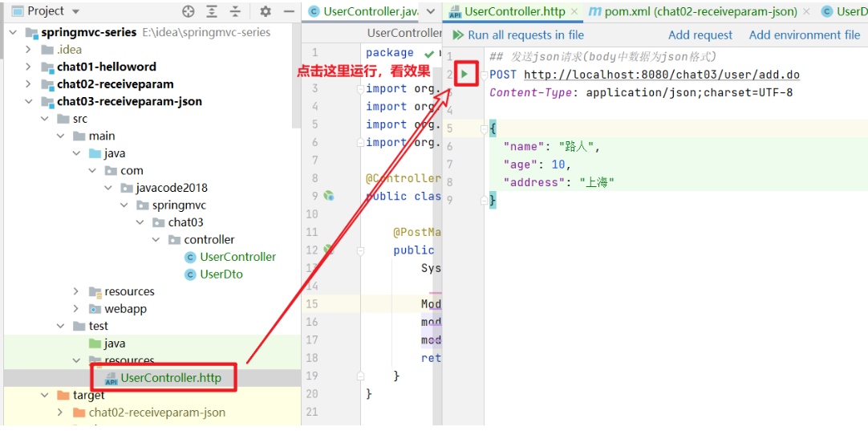
Task: Hide the Project panel with minus icon
Action: [288, 11]
